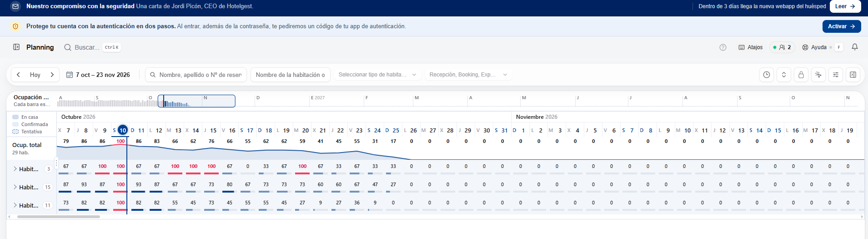Toggle expand/collapse all rows icon
868x239 pixels.
pyautogui.click(x=784, y=75)
